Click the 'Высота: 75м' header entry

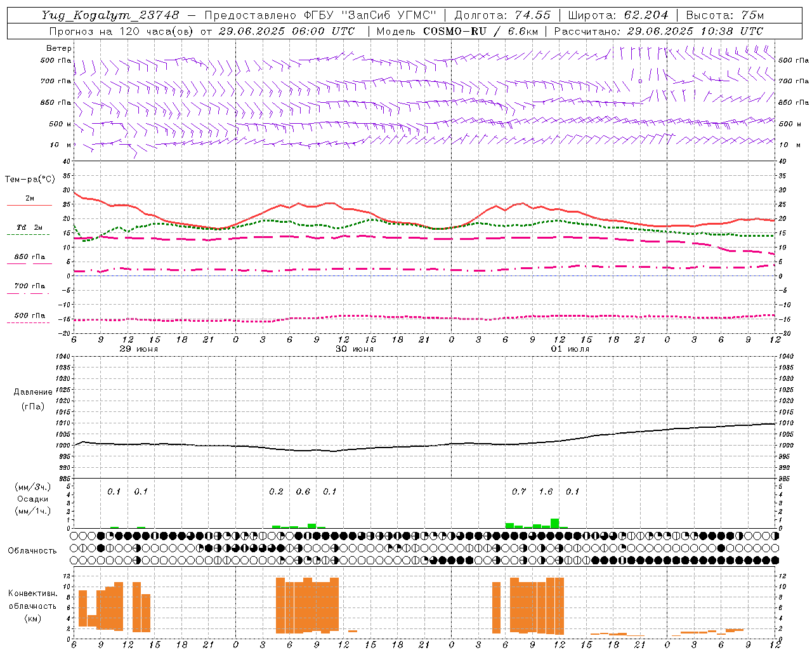tap(725, 15)
